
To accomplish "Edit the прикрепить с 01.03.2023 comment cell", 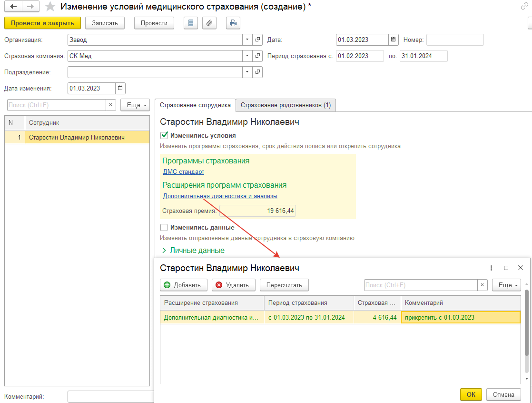I will coord(461,317).
